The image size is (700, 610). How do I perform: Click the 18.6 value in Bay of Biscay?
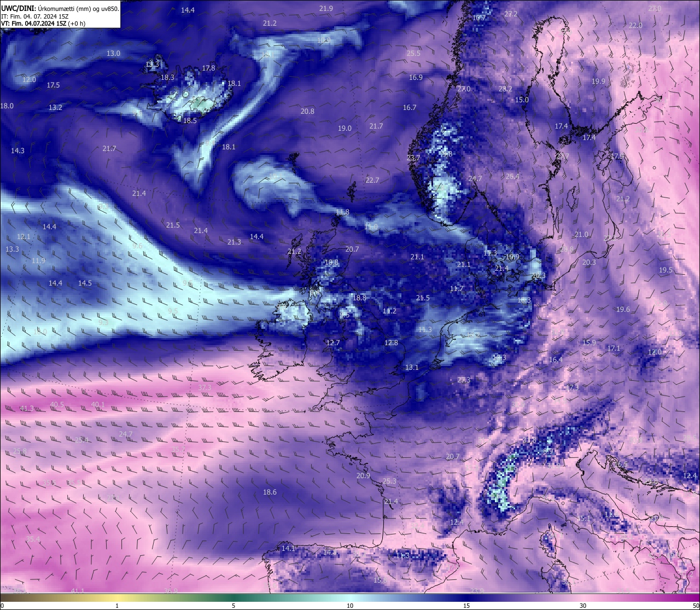tap(270, 492)
